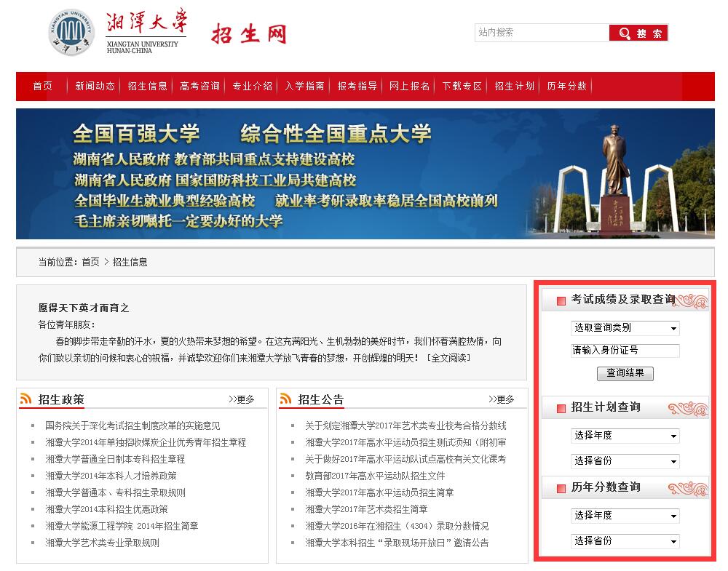This screenshot has height=571, width=728.
Task: Open 湘潭大学2016年在湘招生（4304）录取分数情况
Action: (397, 526)
